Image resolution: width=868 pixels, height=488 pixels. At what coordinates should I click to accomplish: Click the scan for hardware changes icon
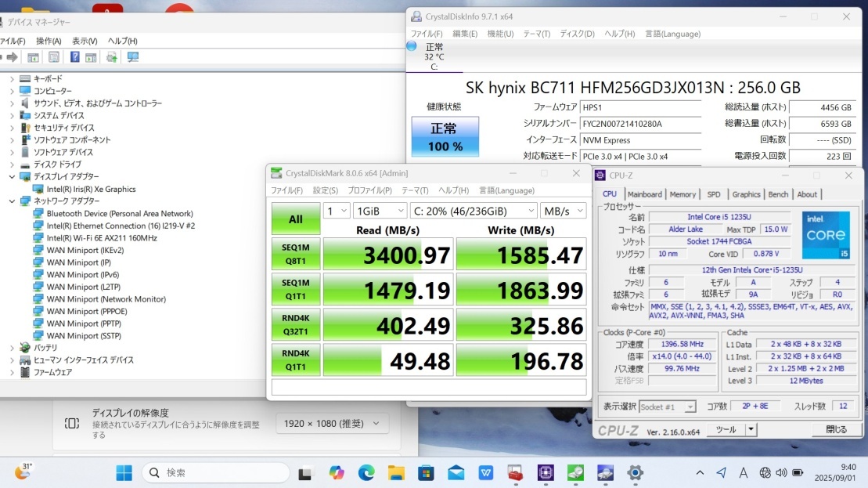(x=133, y=57)
